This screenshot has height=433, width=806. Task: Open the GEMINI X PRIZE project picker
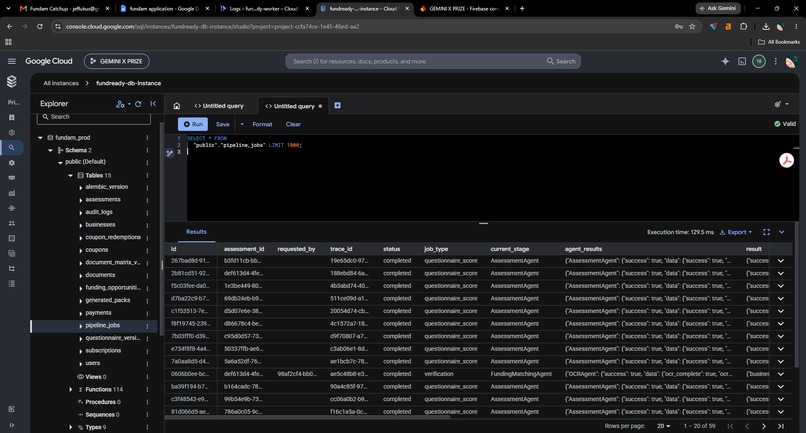pyautogui.click(x=117, y=61)
